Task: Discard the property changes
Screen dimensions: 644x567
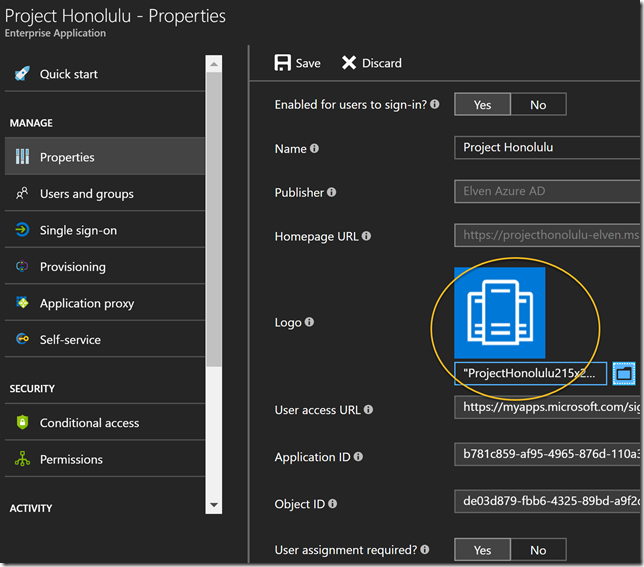Action: (371, 63)
